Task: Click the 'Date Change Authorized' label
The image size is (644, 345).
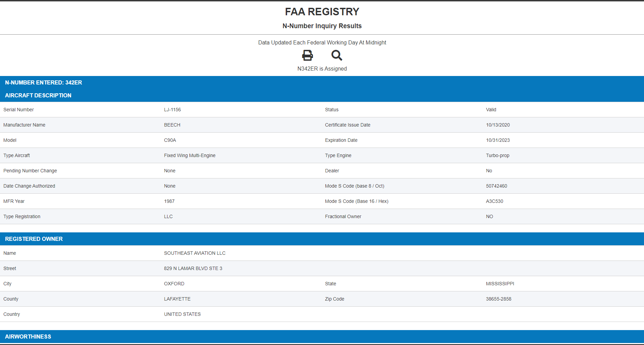Action: [29, 186]
